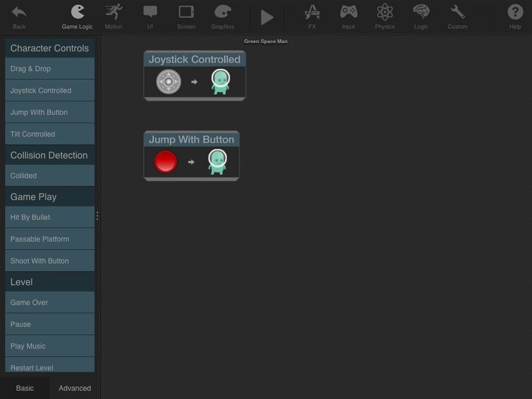Select the Motion category in the toolbar
The image size is (532, 399).
pos(113,15)
